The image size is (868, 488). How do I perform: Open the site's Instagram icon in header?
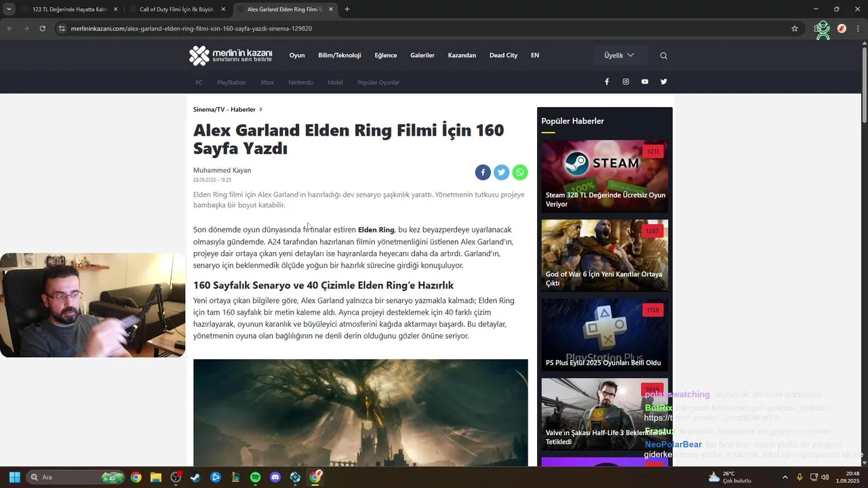[x=626, y=81]
